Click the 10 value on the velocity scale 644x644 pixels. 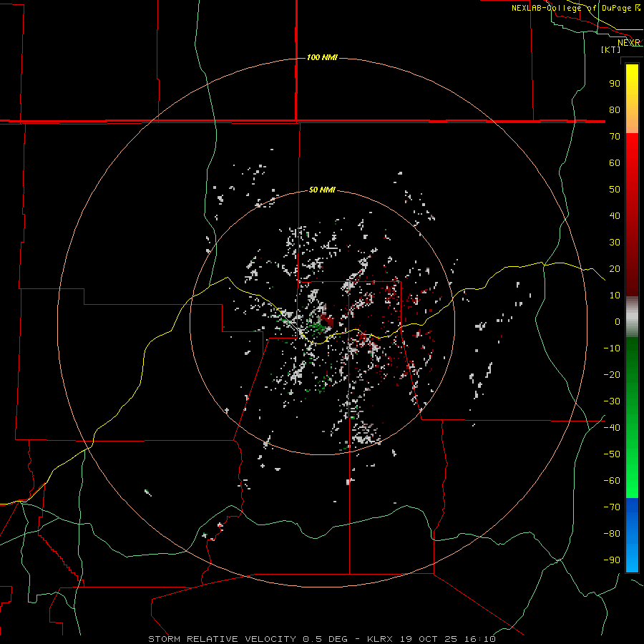point(615,296)
